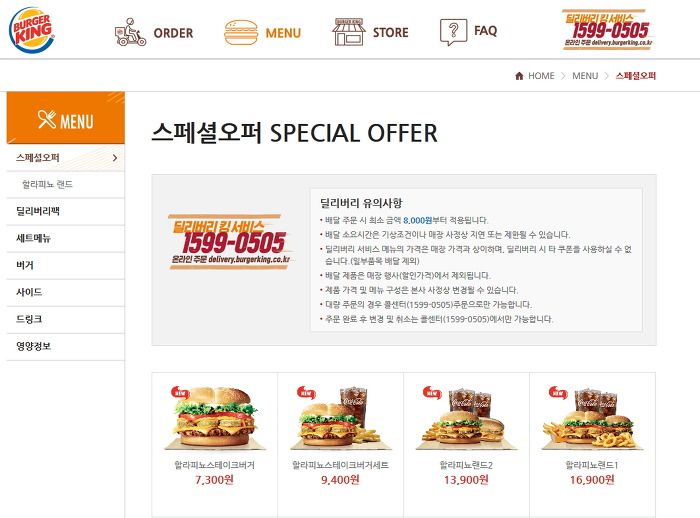Select the 할라피뇨스테이크버거 7,300원 product thumbnail
This screenshot has height=518, width=700.
(x=215, y=418)
